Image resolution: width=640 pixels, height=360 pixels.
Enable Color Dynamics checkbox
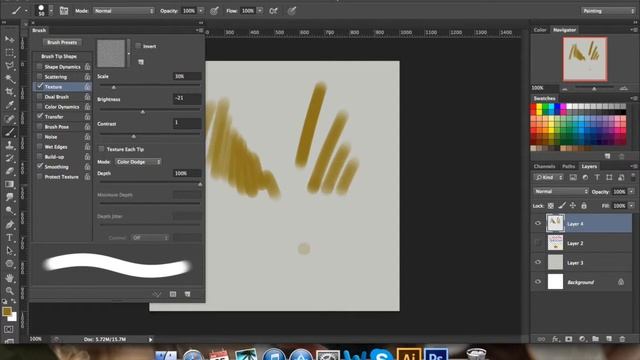40,107
